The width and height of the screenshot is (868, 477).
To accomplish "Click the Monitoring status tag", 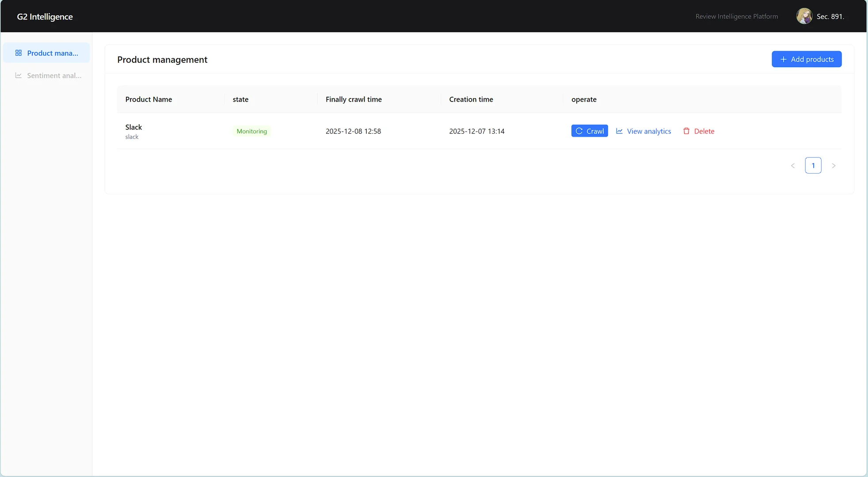I will pos(251,131).
